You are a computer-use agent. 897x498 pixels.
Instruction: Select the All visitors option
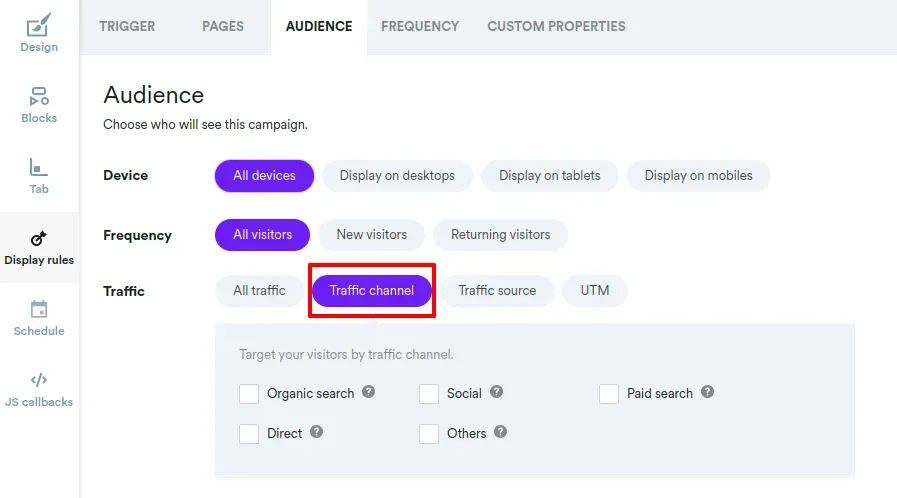coord(262,234)
